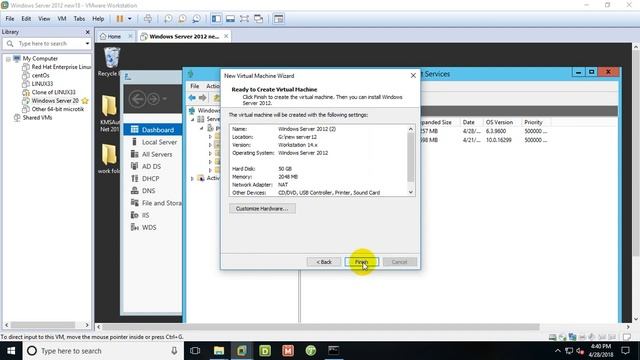Open File menu in WDS console
Viewport: 640px width, 360px height.
(x=195, y=86)
